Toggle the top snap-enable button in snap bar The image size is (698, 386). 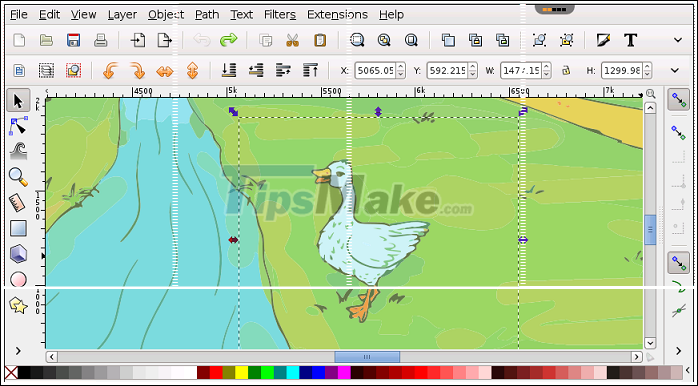coord(678,100)
